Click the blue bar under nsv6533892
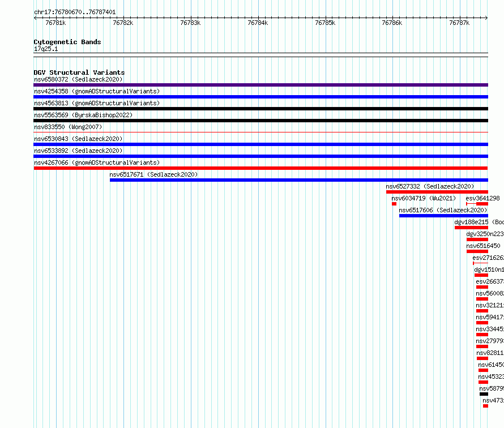 pos(260,156)
